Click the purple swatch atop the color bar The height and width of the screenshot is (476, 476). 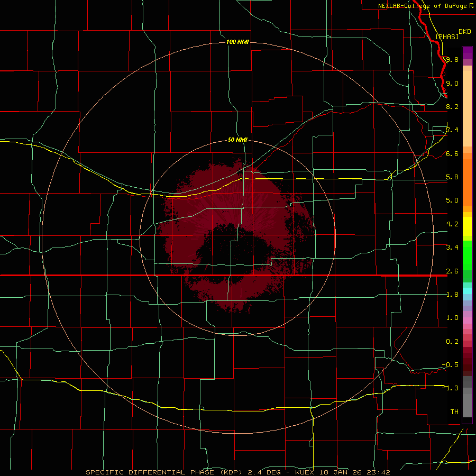pyautogui.click(x=467, y=53)
